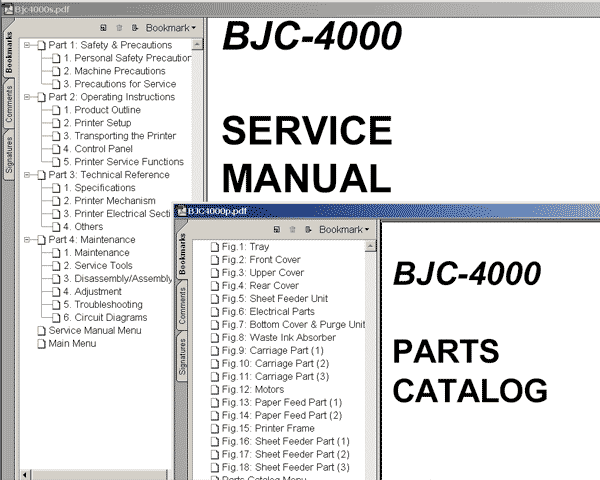
Task: Click new bookmark icon in Bjc4000s bookmark toolbar
Action: click(x=103, y=28)
